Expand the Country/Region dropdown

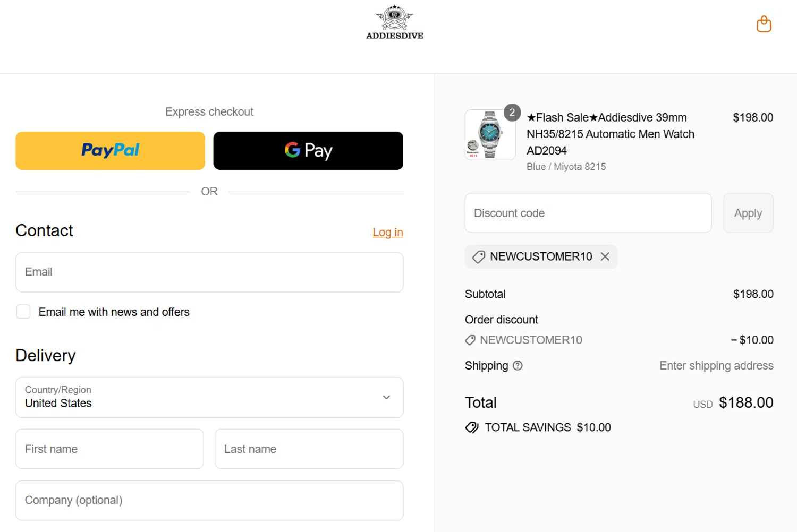[209, 397]
